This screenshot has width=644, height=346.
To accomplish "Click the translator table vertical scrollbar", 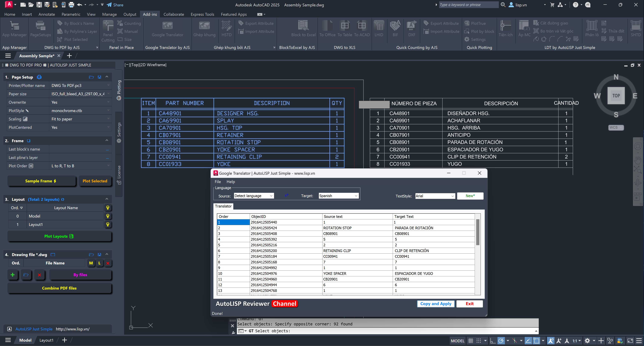I will [x=478, y=232].
